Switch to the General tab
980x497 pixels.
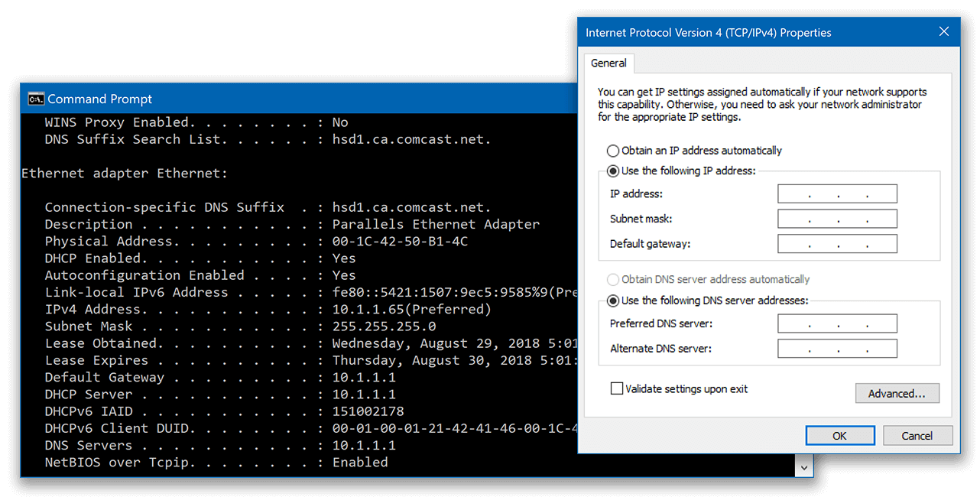(608, 63)
